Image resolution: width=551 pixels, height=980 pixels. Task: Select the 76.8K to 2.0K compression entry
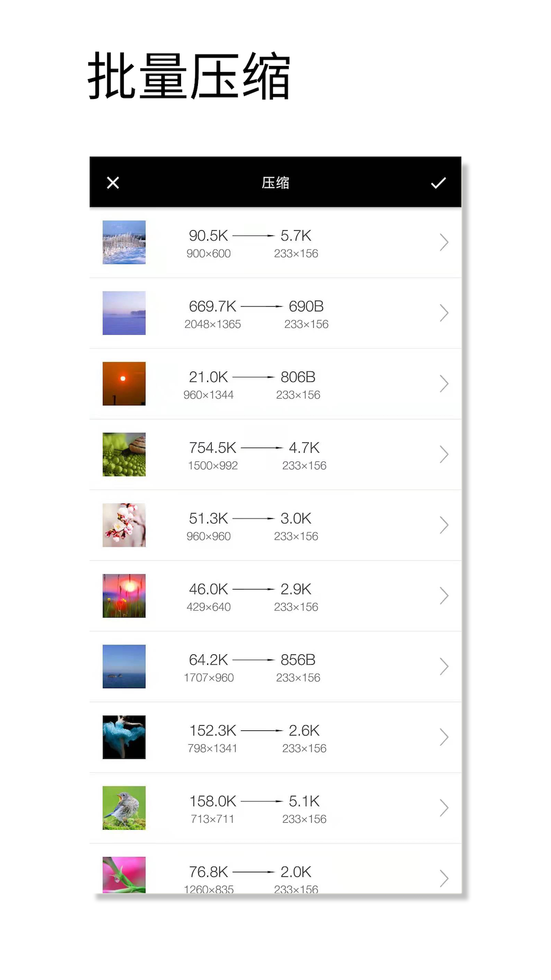[x=250, y=874]
